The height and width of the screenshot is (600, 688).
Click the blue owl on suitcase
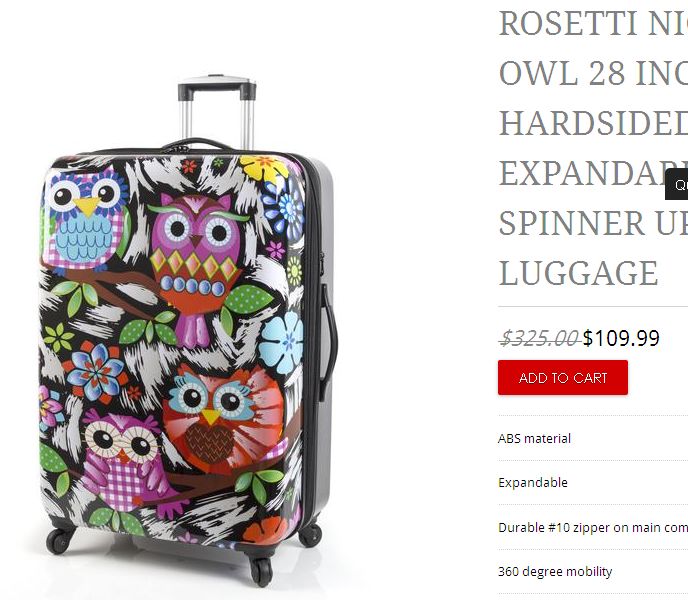pos(87,219)
